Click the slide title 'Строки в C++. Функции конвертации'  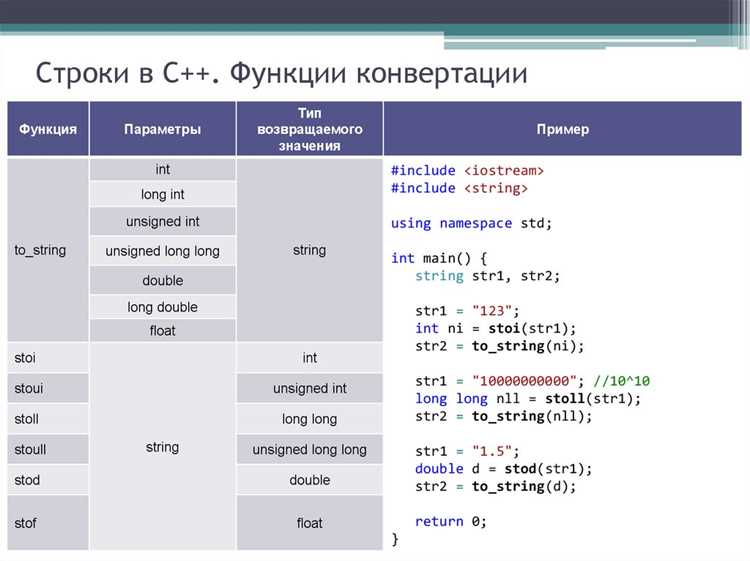(281, 74)
